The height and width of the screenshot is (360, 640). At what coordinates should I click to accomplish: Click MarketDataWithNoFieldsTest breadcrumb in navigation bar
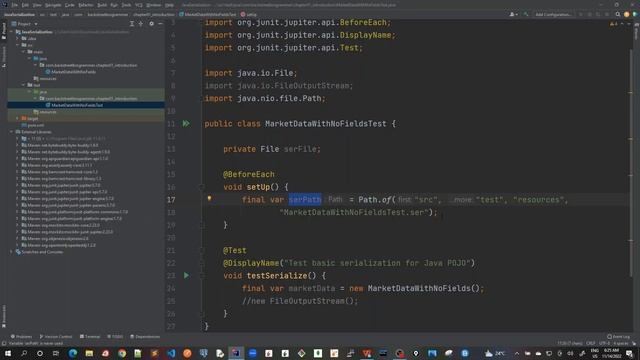207,14
